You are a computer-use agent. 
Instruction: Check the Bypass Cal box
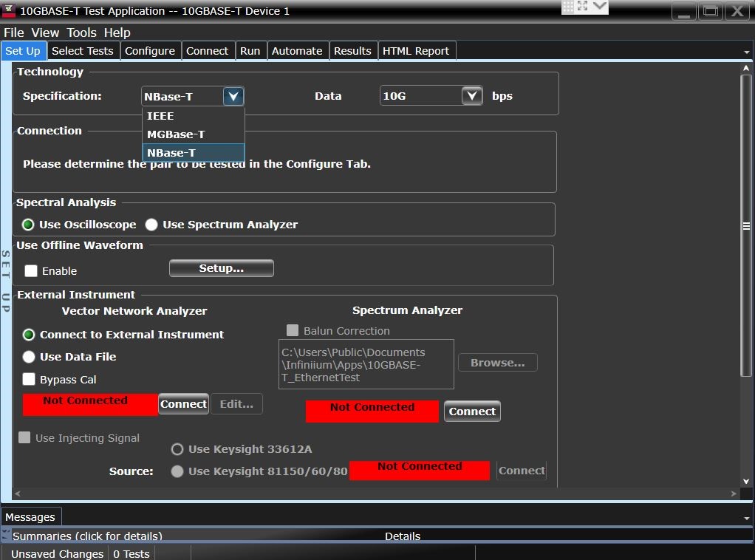(28, 379)
